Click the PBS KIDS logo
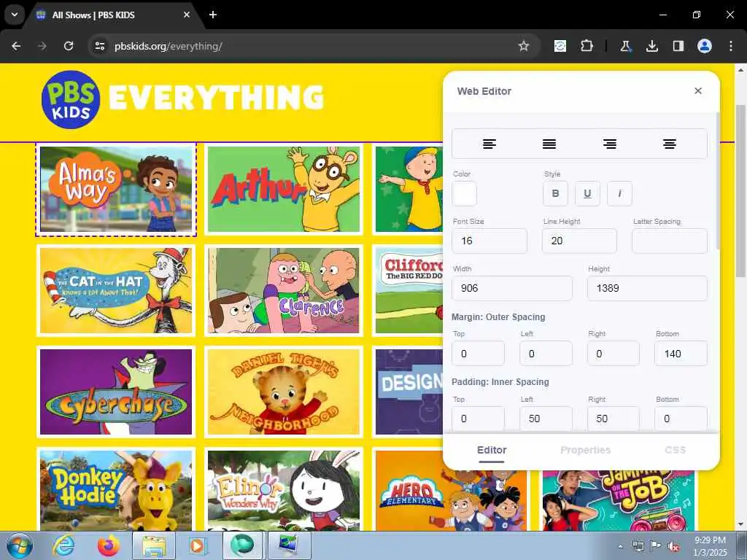The width and height of the screenshot is (747, 560). tap(71, 99)
